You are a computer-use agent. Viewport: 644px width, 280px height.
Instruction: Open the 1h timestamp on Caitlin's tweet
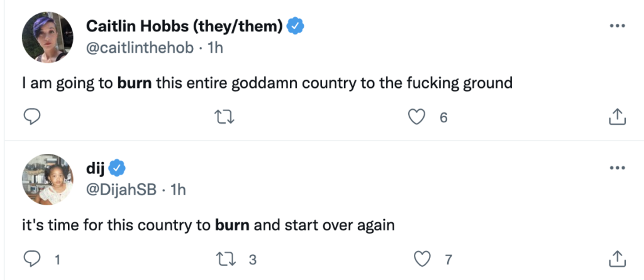pos(216,47)
